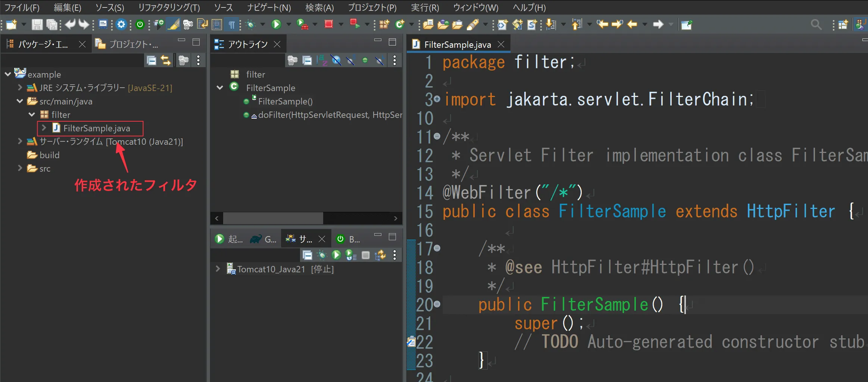Collapse the filter package node
868x382 pixels.
click(32, 115)
